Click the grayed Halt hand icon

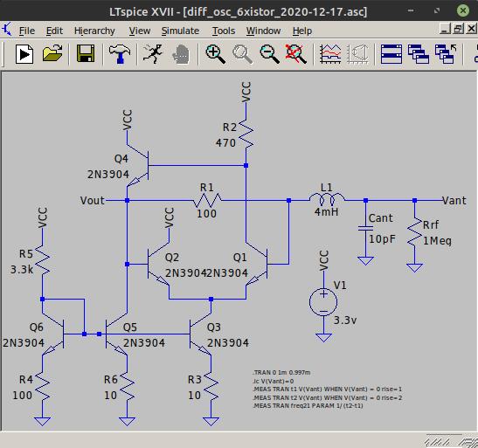pyautogui.click(x=181, y=54)
